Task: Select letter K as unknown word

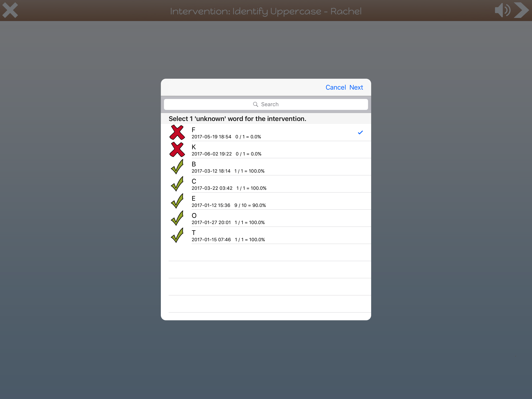Action: [265, 150]
